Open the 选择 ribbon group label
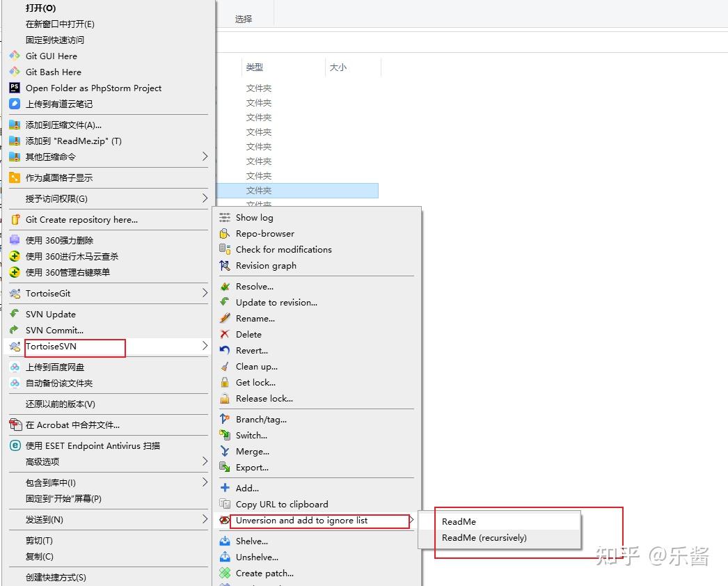The image size is (728, 586). pos(244,19)
